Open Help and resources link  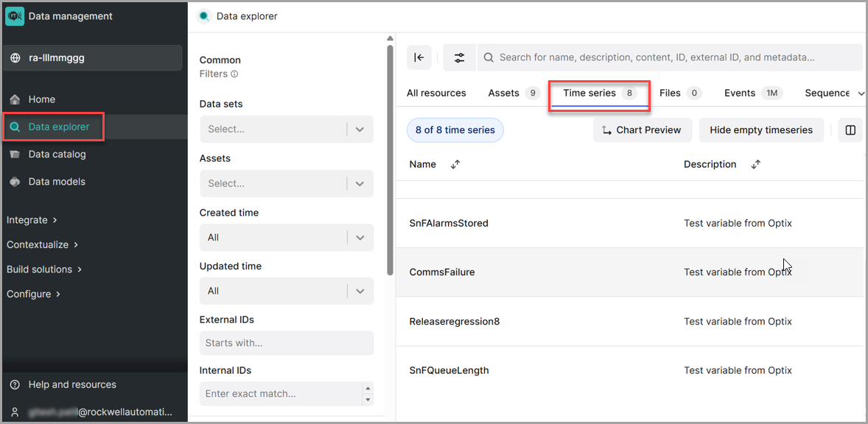72,385
